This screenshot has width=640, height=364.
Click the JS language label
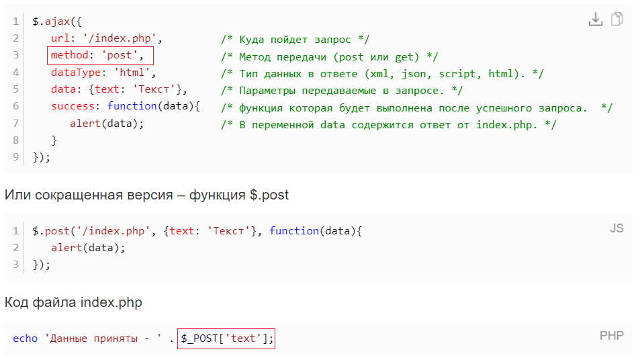tap(616, 228)
